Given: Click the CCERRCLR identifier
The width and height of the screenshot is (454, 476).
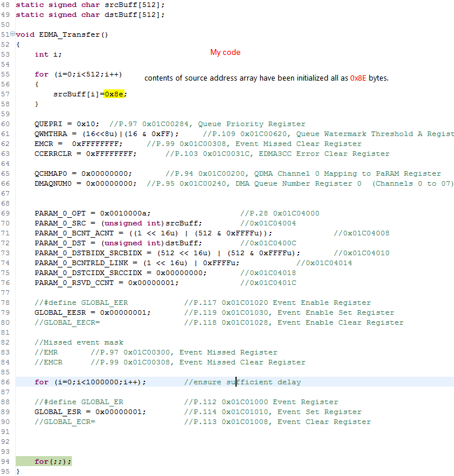Looking at the screenshot, I should (x=53, y=154).
